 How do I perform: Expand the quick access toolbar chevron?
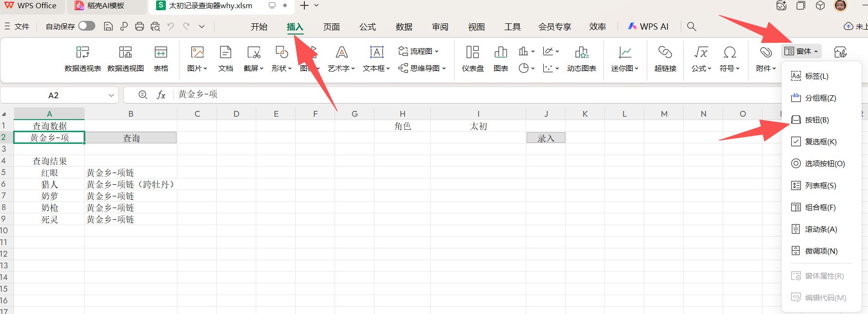click(202, 26)
